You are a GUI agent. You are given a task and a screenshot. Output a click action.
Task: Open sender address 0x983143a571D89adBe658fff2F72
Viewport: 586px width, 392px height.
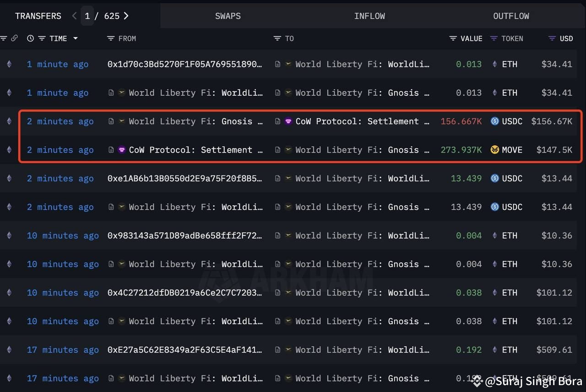pyautogui.click(x=185, y=235)
